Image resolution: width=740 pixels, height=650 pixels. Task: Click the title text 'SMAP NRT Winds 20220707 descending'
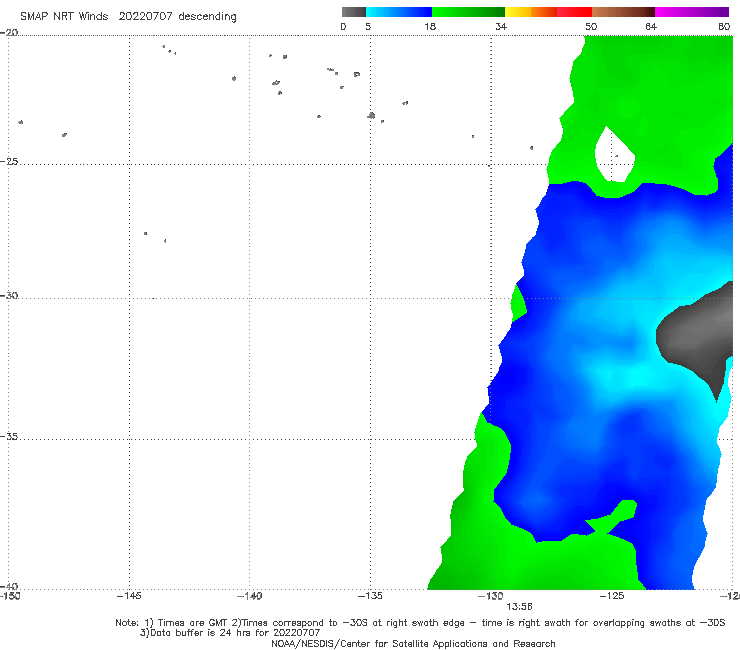[x=128, y=16]
